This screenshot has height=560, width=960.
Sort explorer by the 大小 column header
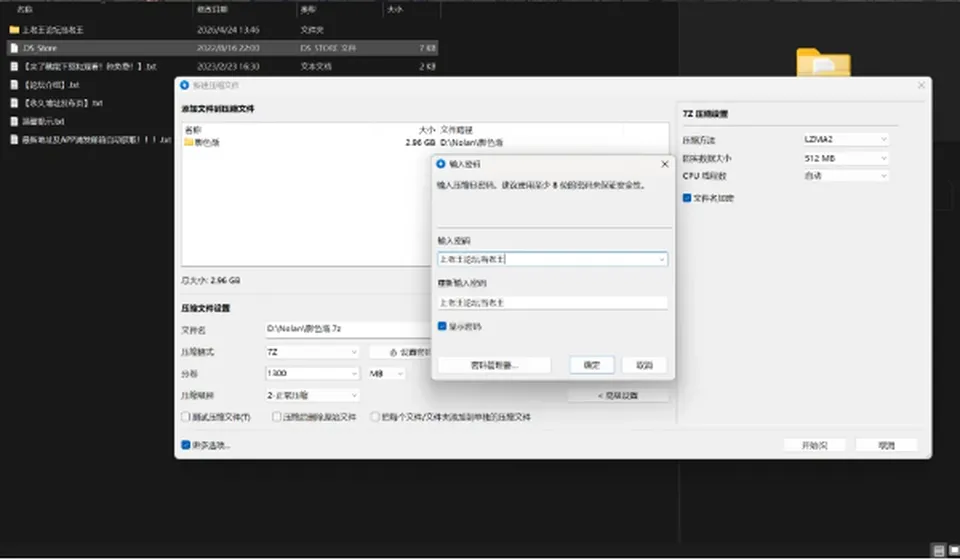coord(395,9)
